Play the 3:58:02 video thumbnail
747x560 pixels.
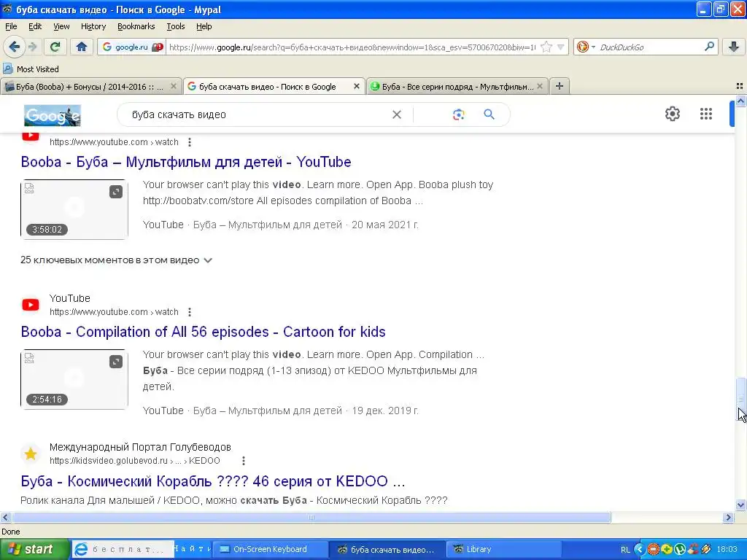point(74,209)
